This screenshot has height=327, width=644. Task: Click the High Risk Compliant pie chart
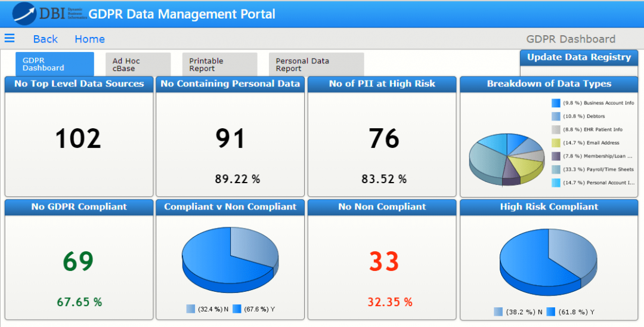point(548,260)
